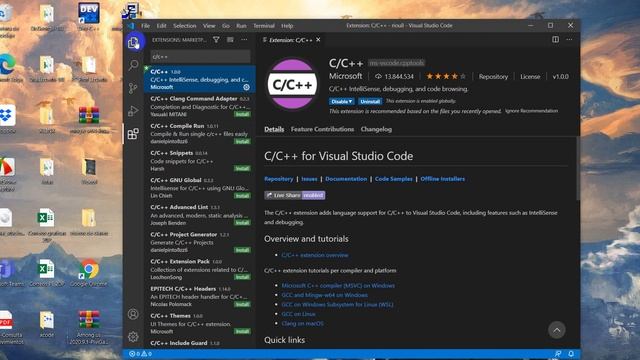Viewport: 640px width, 360px height.
Task: Open the Extensions view icon
Action: coord(133,133)
